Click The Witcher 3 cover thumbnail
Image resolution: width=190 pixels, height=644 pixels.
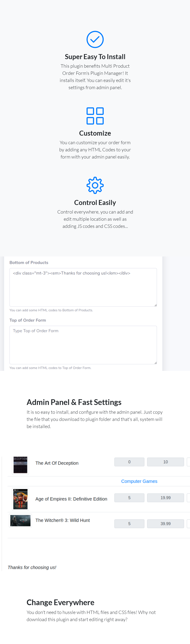(20, 521)
